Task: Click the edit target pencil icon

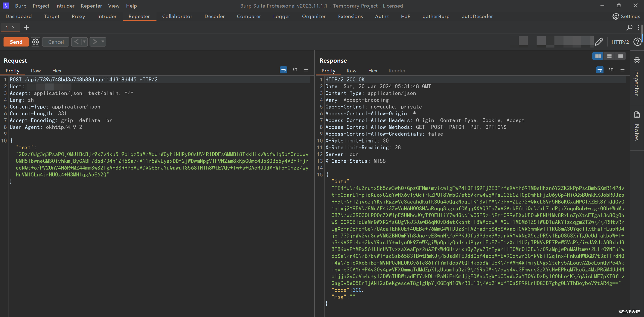Action: [599, 42]
